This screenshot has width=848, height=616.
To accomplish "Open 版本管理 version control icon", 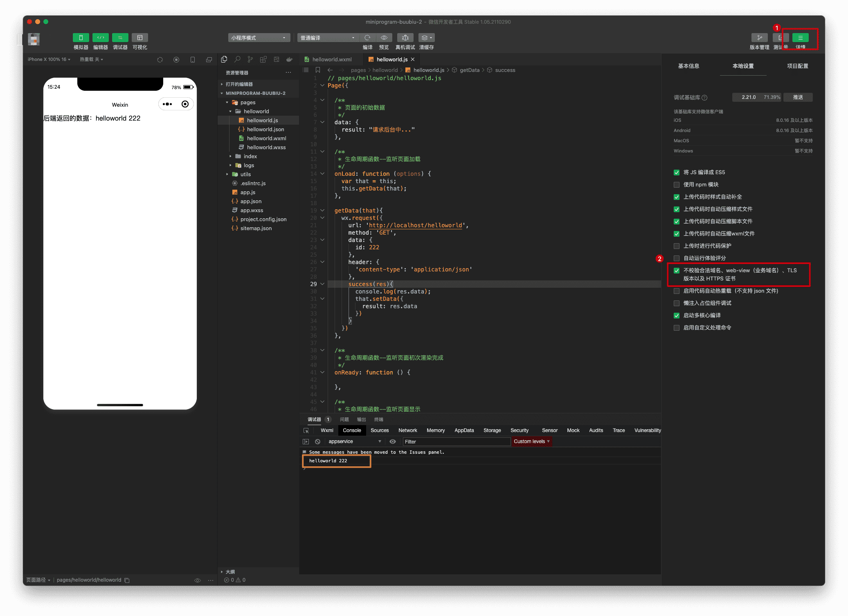I will pyautogui.click(x=759, y=38).
